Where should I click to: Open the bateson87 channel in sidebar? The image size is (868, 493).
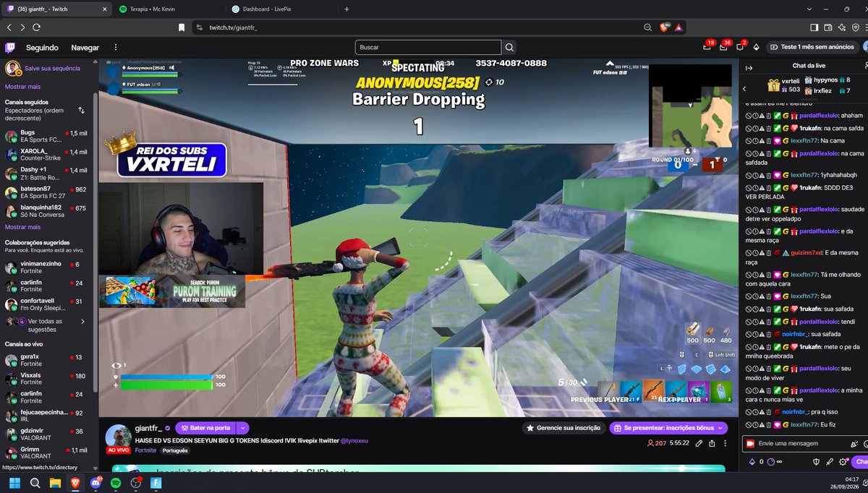click(x=46, y=192)
